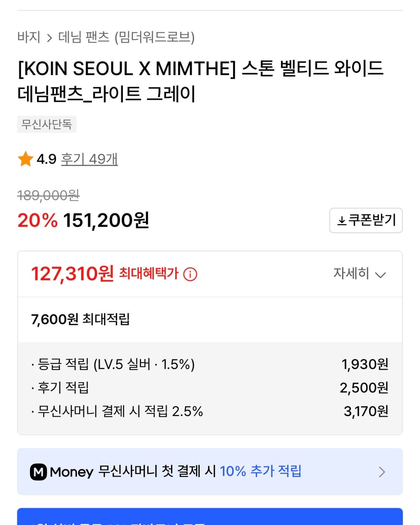The height and width of the screenshot is (525, 420).
Task: Tap the blue banner at the bottom
Action: (x=210, y=517)
